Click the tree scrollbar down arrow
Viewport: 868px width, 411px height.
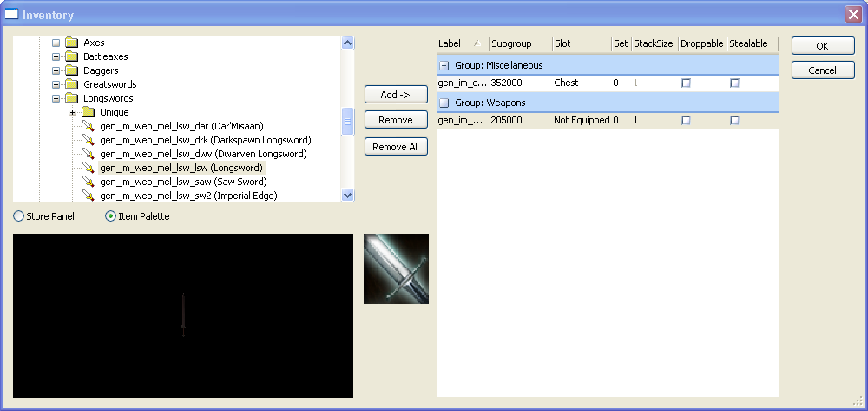coord(348,196)
